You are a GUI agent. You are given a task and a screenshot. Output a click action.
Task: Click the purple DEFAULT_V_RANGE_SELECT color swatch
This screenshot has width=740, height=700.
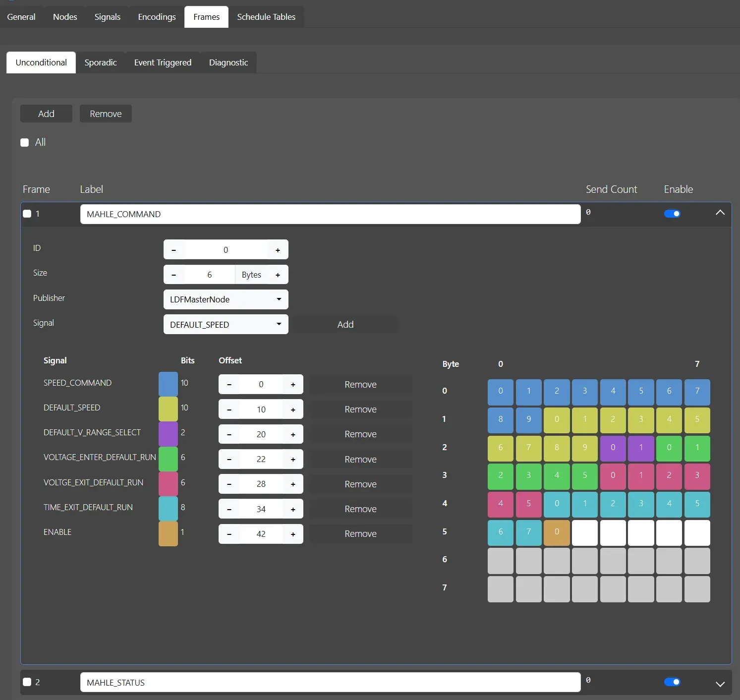[168, 434]
